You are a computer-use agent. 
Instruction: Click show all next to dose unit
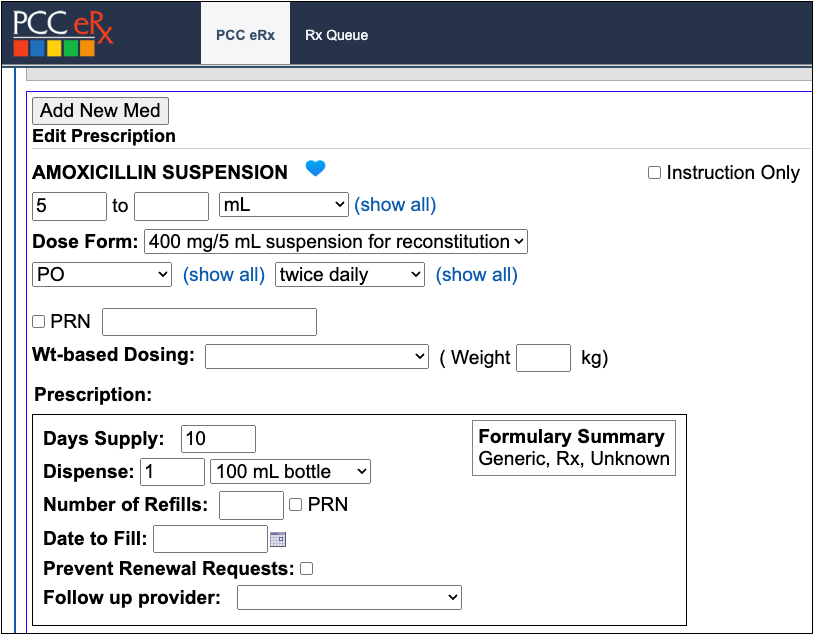click(x=395, y=205)
